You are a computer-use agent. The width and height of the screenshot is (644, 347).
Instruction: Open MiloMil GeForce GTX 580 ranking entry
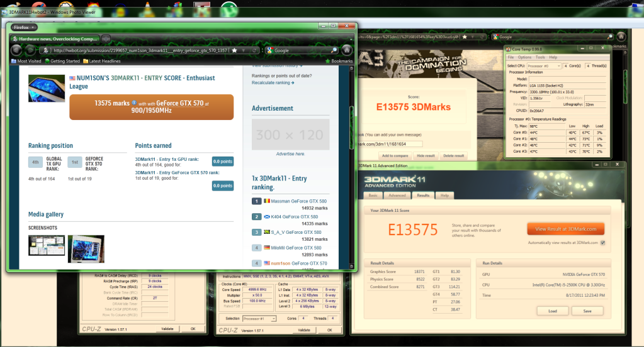(x=296, y=248)
